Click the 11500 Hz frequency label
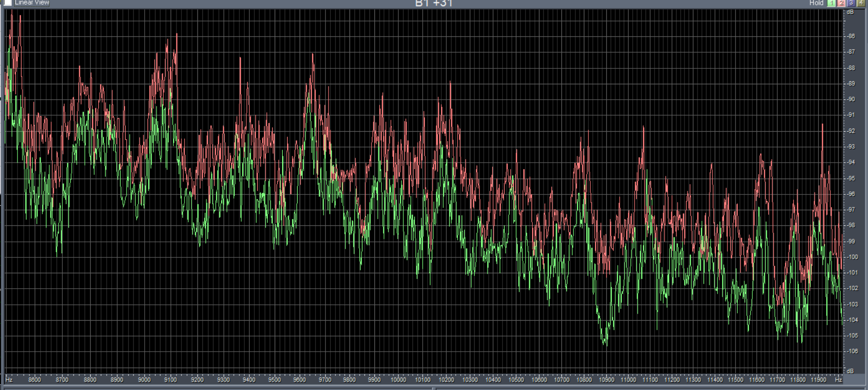868x390 pixels. coord(735,380)
